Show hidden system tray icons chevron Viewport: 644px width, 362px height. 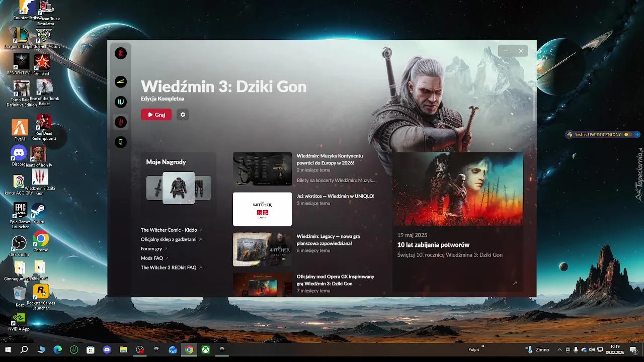[x=560, y=350]
